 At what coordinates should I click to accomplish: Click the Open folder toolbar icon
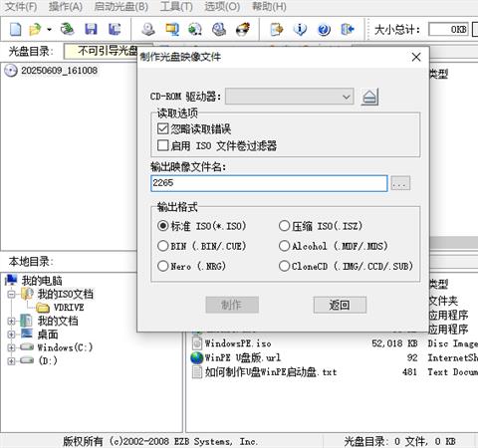click(x=35, y=30)
